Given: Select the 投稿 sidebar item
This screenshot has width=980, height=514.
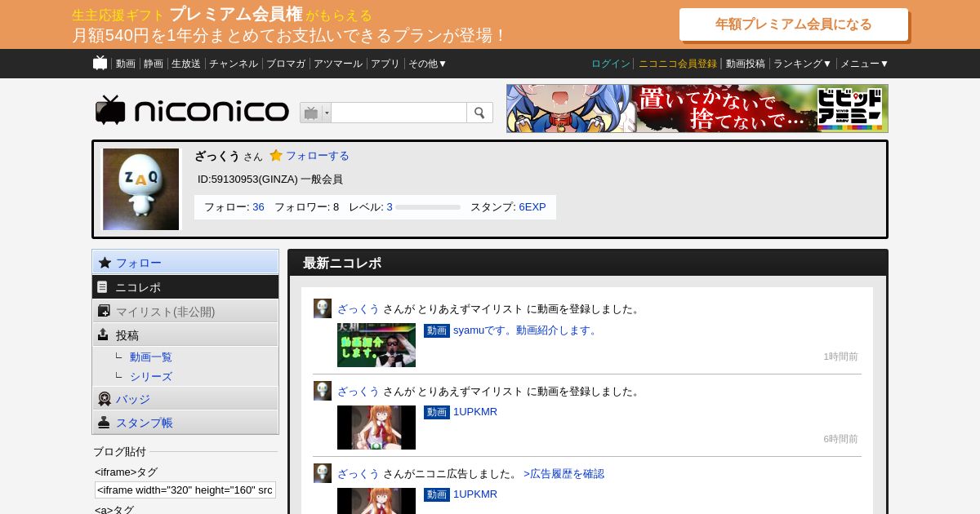Looking at the screenshot, I should (x=185, y=335).
